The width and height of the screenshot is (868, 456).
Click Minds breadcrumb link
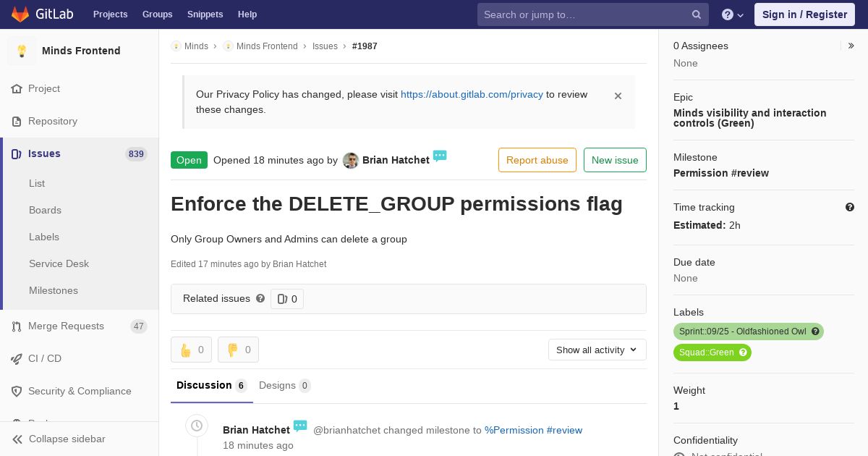pos(196,46)
